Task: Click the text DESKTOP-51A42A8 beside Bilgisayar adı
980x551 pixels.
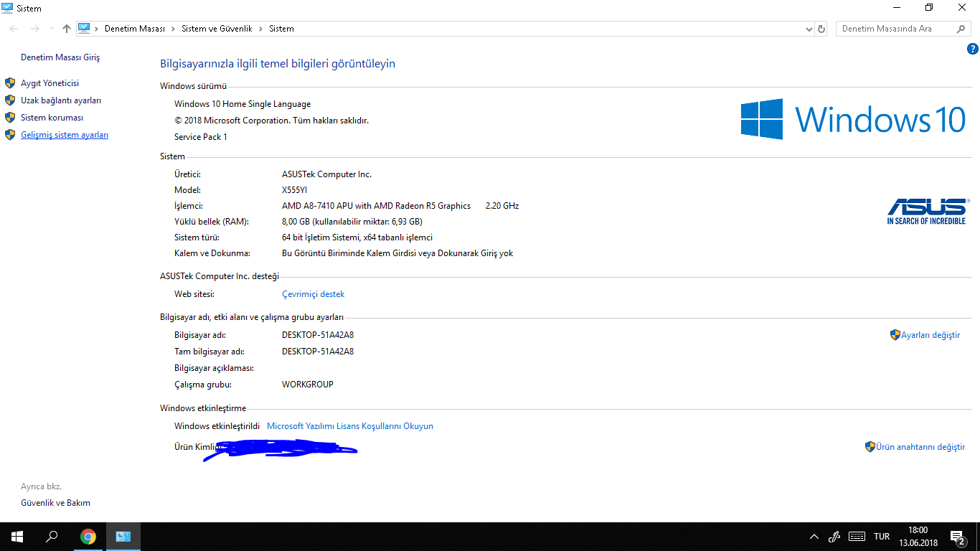Action: click(x=318, y=335)
